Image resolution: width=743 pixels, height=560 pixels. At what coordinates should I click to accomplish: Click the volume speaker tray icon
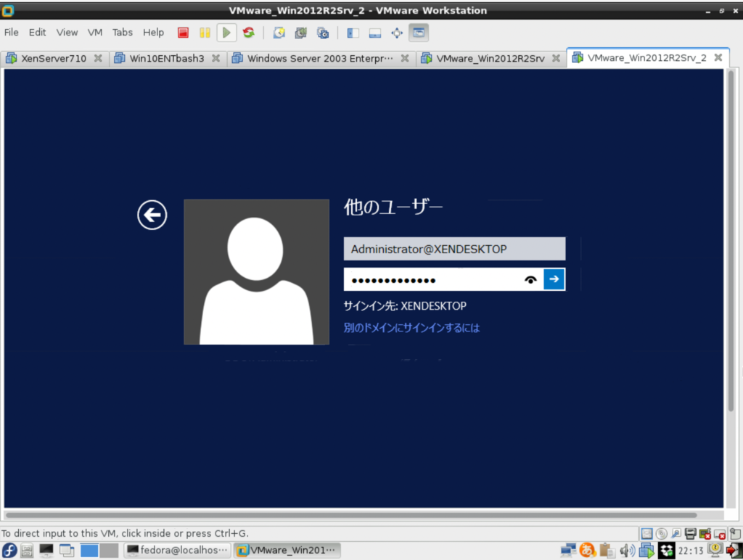pyautogui.click(x=627, y=550)
